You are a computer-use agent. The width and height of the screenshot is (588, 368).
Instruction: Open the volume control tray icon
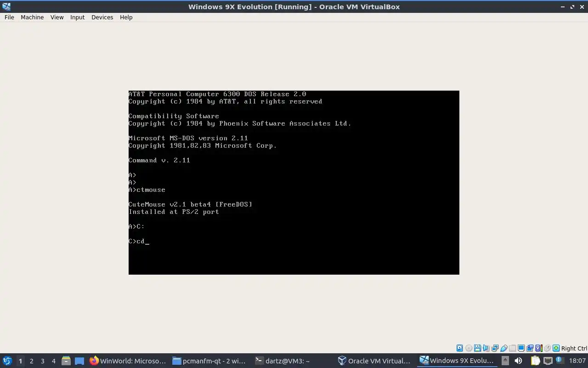518,361
